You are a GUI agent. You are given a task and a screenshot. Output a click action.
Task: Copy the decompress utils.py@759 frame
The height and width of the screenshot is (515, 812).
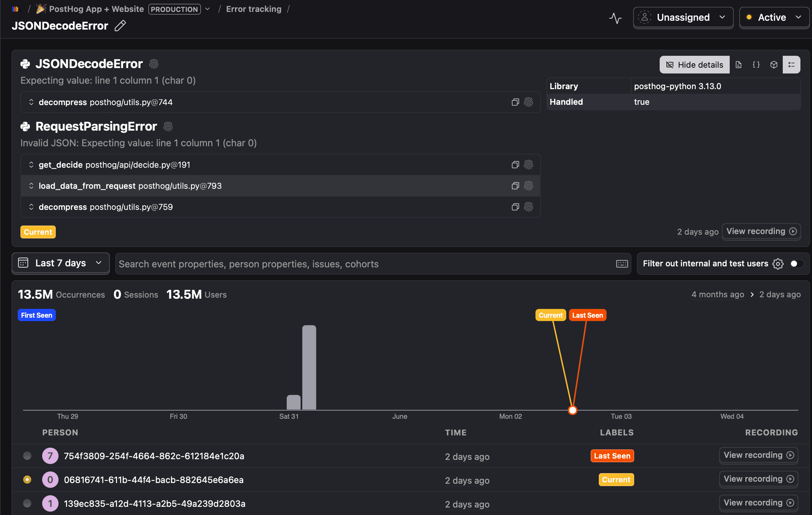pos(515,207)
